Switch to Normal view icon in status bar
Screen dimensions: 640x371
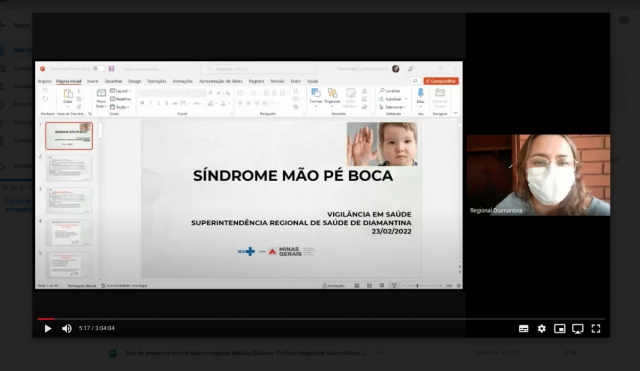pyautogui.click(x=357, y=286)
